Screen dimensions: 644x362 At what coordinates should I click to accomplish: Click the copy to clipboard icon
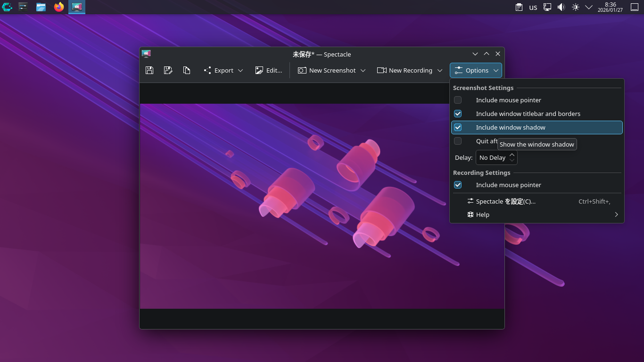pos(187,70)
